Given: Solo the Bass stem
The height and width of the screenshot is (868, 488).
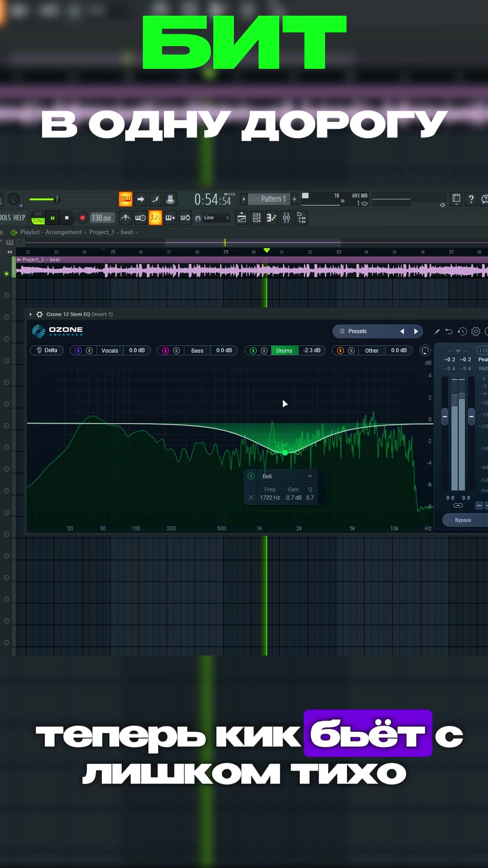Looking at the screenshot, I should pos(176,350).
